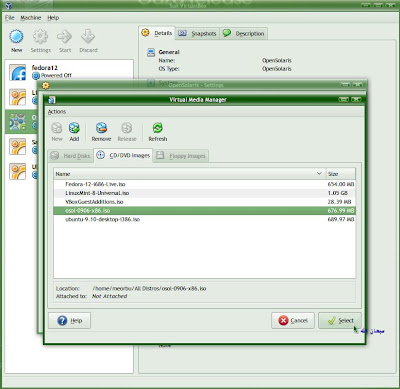
Task: Click the New virtual machine icon
Action: 16,37
